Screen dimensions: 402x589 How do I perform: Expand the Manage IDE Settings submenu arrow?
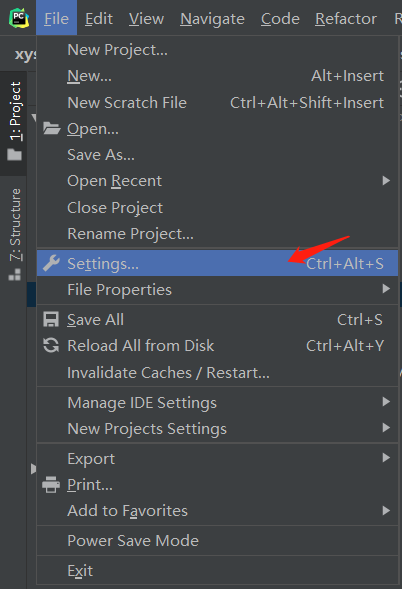[386, 402]
